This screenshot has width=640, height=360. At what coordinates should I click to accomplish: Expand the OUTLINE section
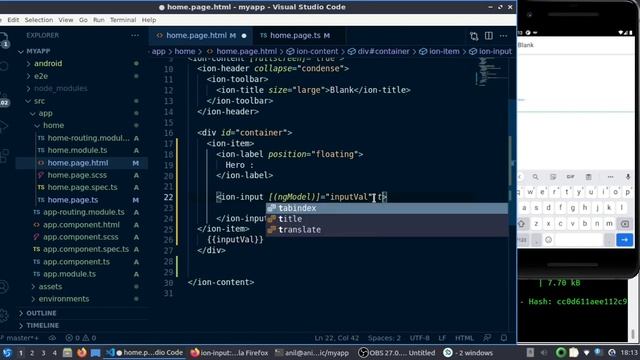pos(41,313)
